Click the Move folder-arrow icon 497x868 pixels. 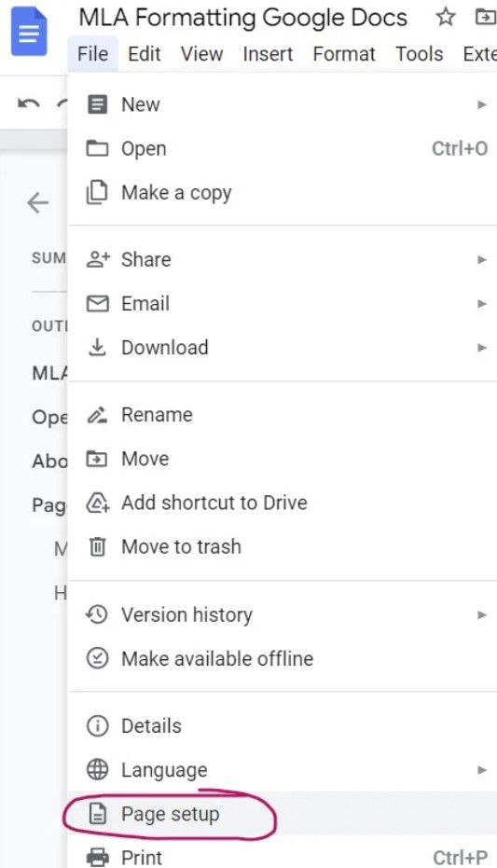(x=97, y=459)
